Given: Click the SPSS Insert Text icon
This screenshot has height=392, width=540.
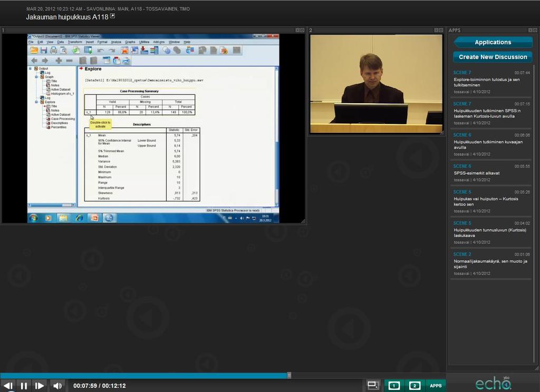Looking at the screenshot, I should coord(127,61).
